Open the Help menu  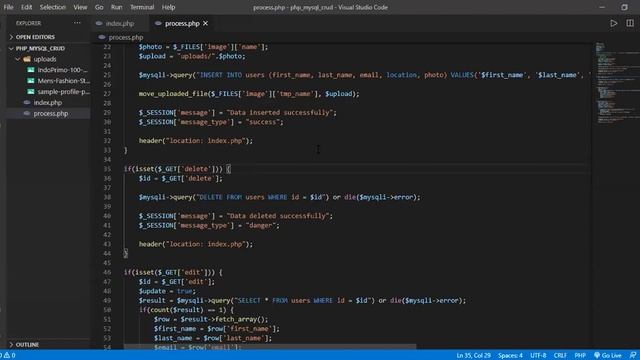tap(168, 7)
